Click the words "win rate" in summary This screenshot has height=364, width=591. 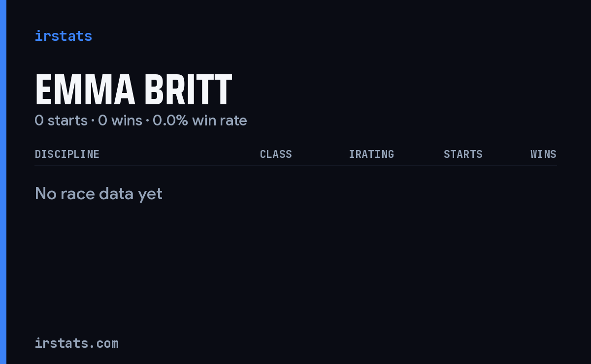pos(220,121)
